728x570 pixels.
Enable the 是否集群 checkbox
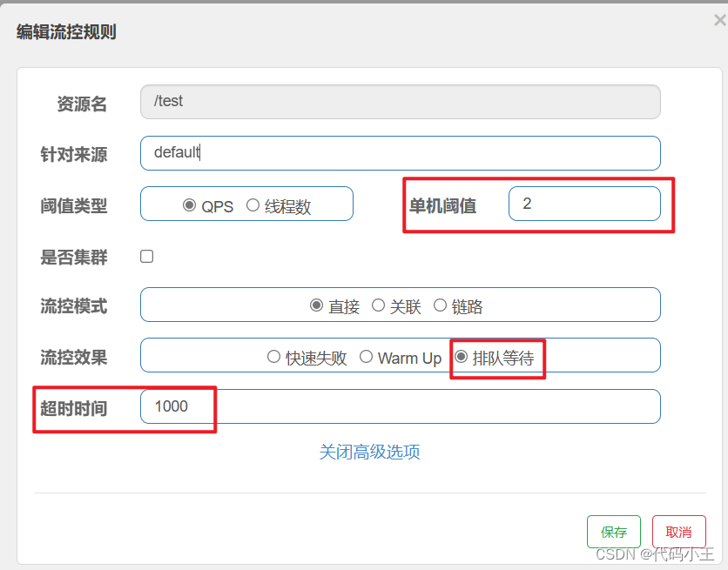coord(146,256)
